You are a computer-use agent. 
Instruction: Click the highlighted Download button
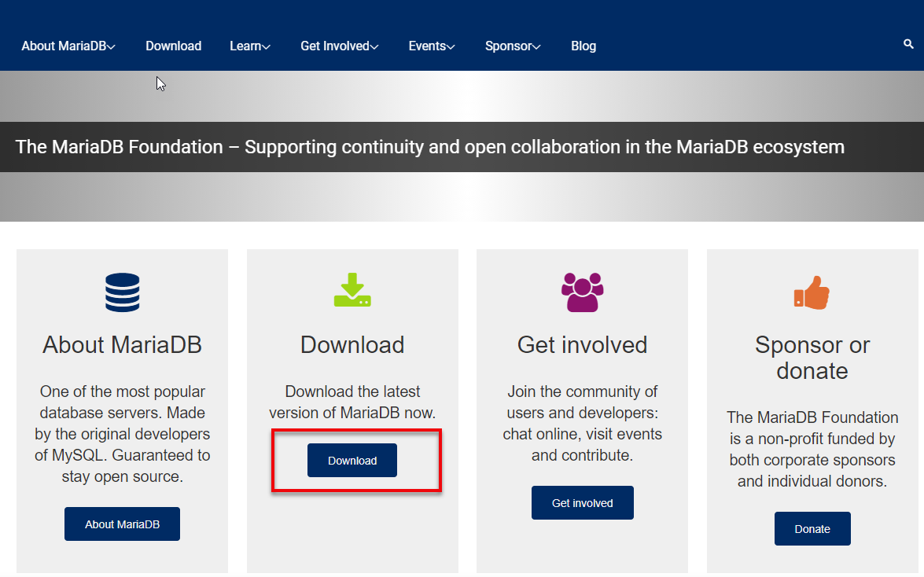click(352, 460)
